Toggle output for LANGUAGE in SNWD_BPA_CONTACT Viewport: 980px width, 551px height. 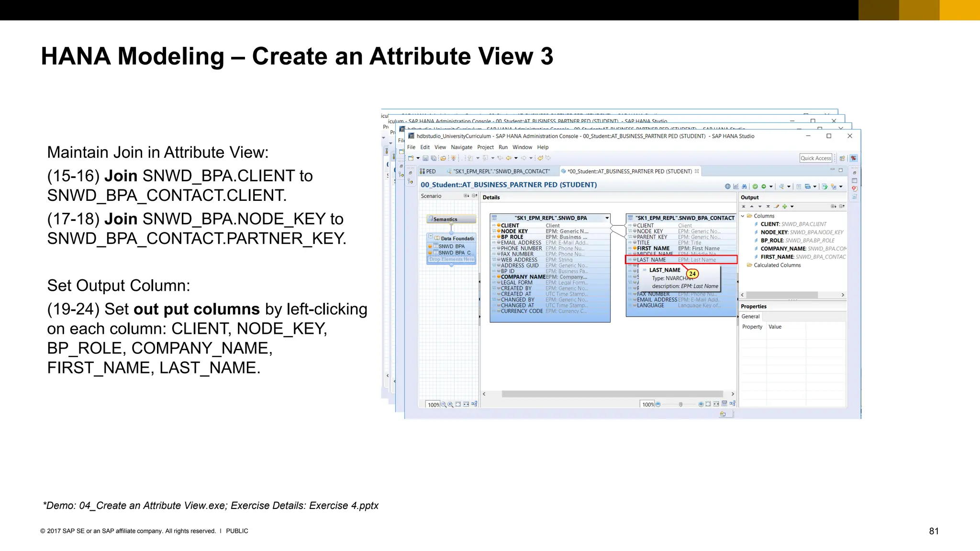(x=635, y=306)
